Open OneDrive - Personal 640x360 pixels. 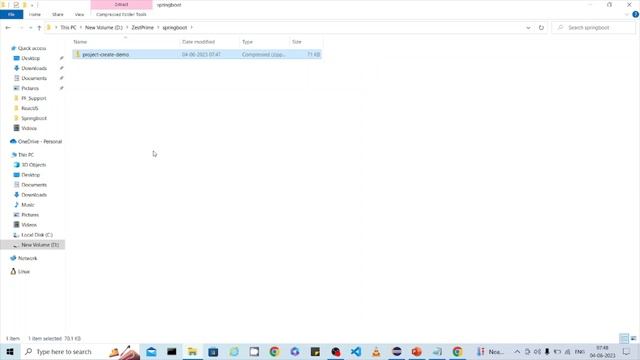click(x=40, y=142)
